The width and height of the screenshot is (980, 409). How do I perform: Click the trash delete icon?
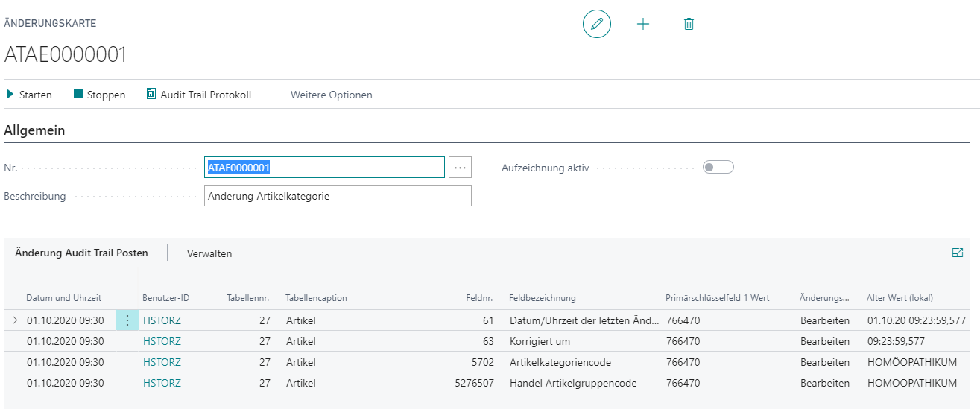[689, 25]
